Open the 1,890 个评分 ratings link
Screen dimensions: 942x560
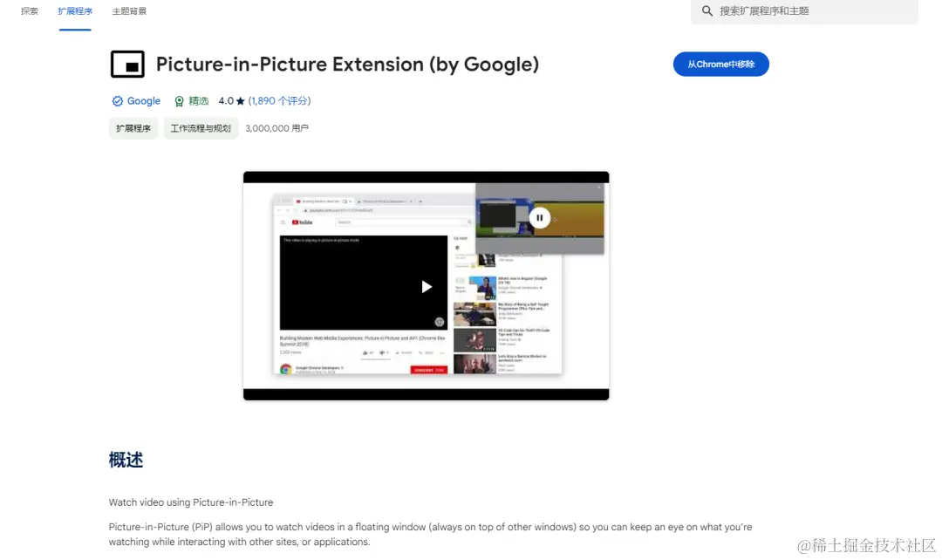coord(279,101)
